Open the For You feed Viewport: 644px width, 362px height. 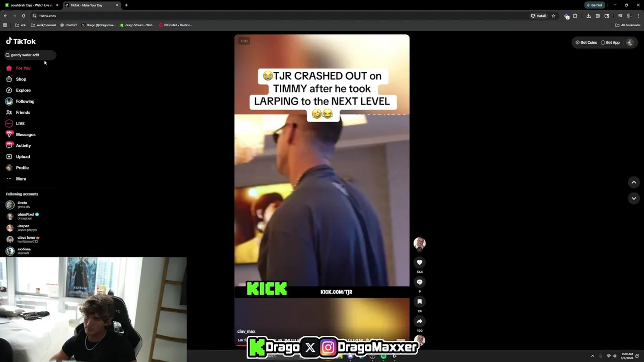tap(19, 68)
